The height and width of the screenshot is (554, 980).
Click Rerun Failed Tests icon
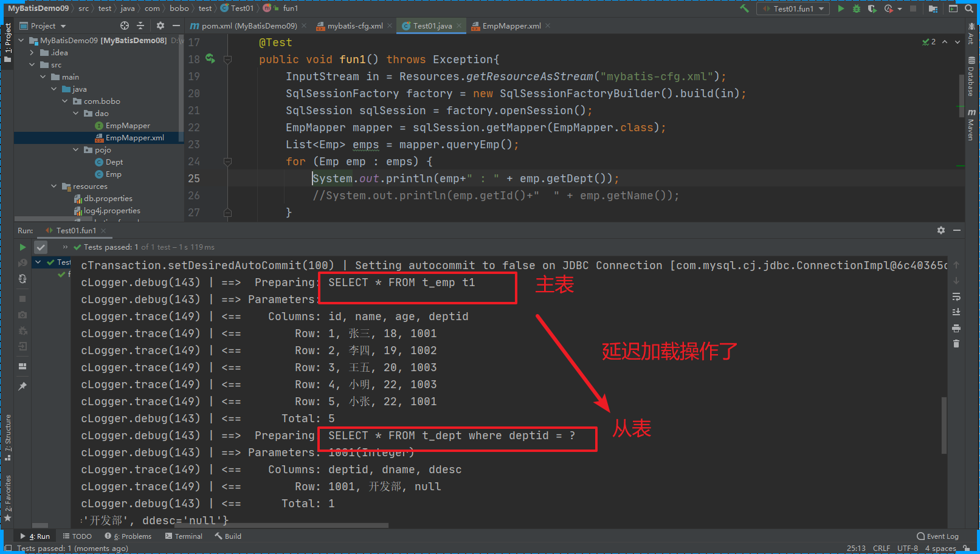tap(22, 262)
